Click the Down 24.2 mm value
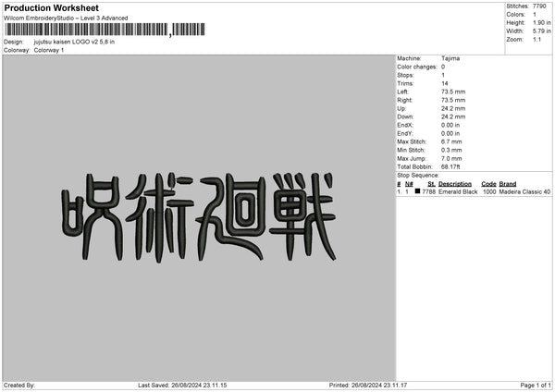 [453, 116]
